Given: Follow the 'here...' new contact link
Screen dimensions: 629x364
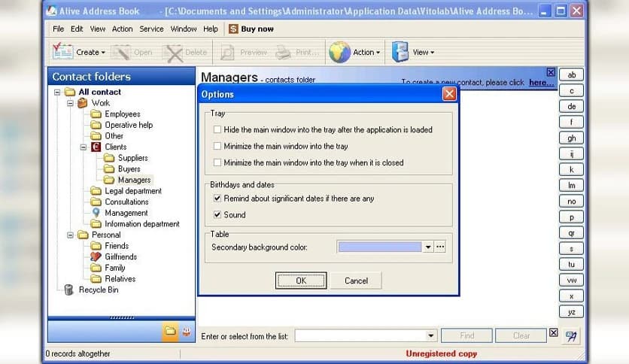Looking at the screenshot, I should pos(541,82).
